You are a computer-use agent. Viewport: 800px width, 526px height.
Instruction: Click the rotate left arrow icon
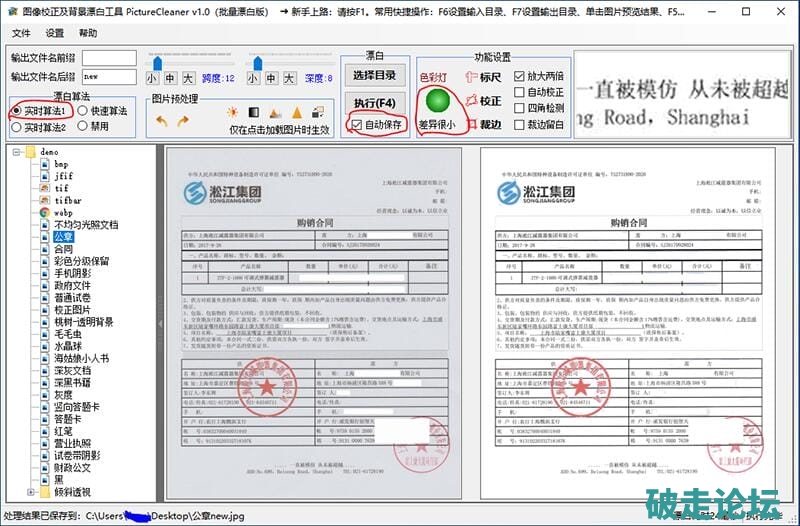[163, 120]
